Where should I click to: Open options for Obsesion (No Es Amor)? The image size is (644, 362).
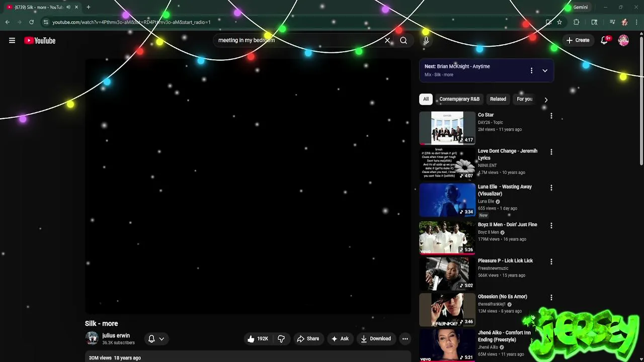click(551, 298)
